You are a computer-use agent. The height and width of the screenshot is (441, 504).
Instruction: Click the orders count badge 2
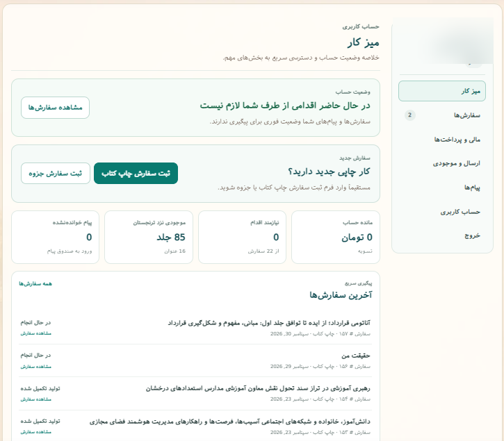pos(410,115)
